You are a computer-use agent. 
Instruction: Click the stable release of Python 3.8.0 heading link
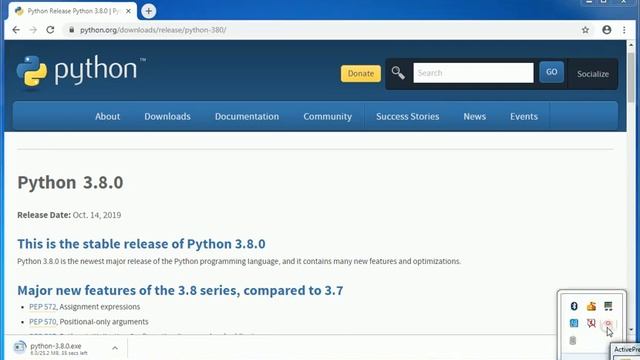[x=141, y=244]
